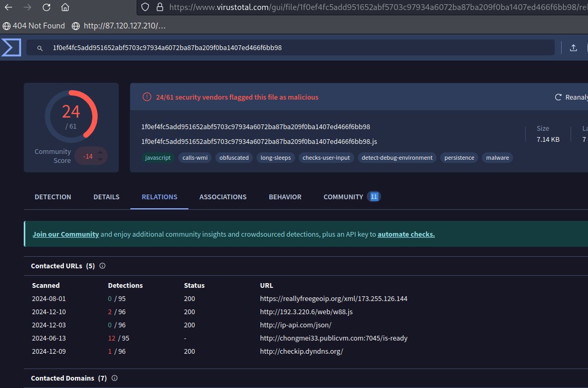
Task: Click info icon beside Contacted URLs
Action: pyautogui.click(x=102, y=266)
